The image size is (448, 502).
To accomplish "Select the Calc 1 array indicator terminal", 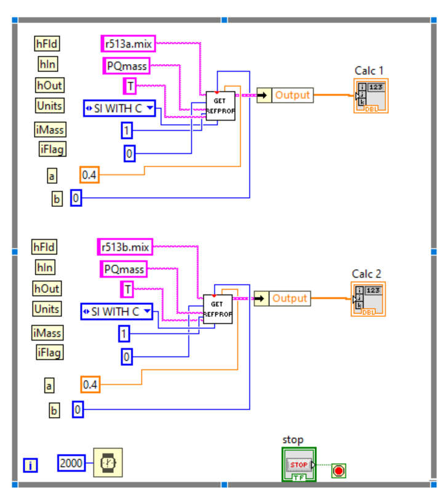I will pos(371,95).
